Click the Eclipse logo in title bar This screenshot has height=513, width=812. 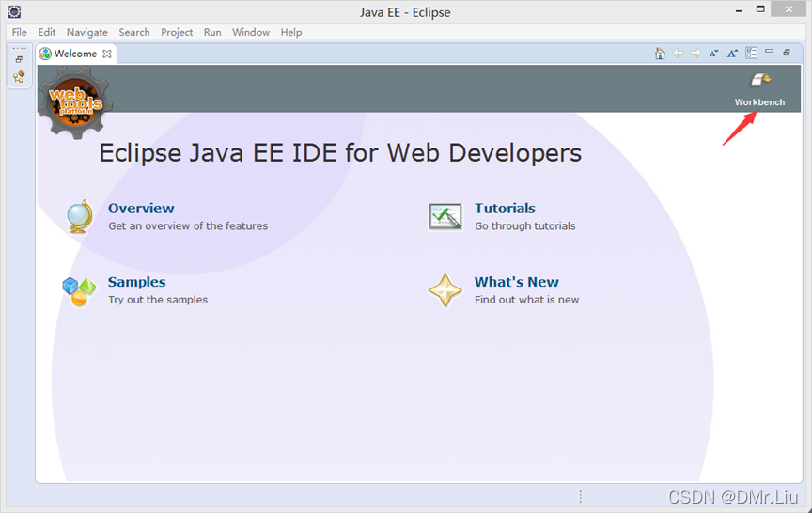(14, 11)
